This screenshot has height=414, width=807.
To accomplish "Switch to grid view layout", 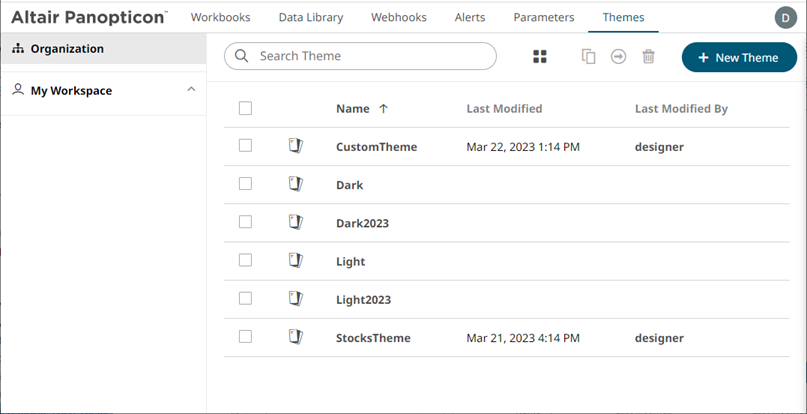I will [x=540, y=57].
